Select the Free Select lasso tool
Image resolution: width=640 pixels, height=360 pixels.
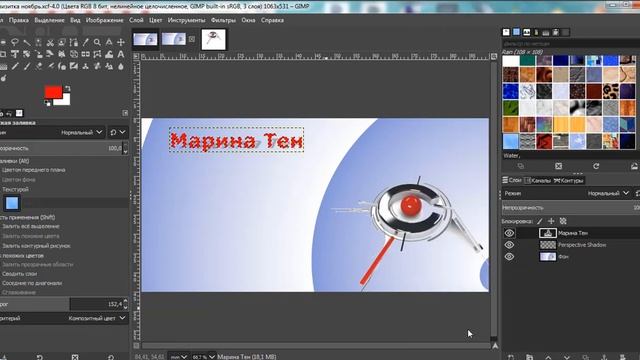(x=15, y=42)
